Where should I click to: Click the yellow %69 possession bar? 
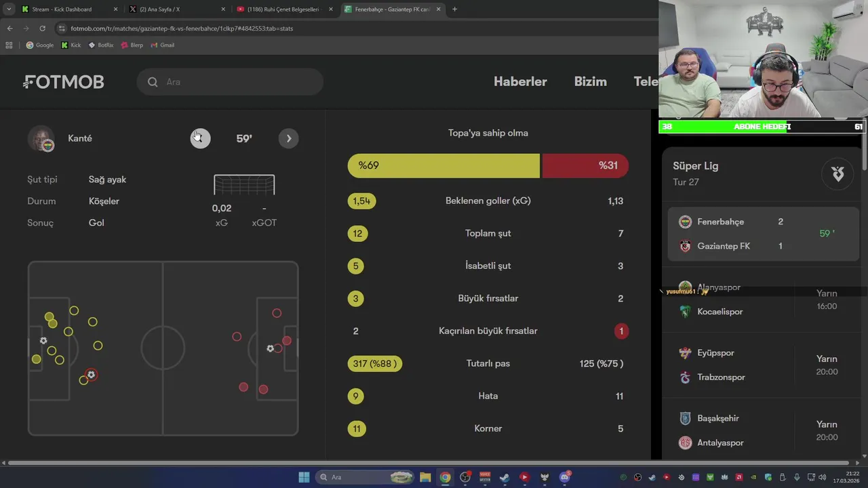pos(443,165)
